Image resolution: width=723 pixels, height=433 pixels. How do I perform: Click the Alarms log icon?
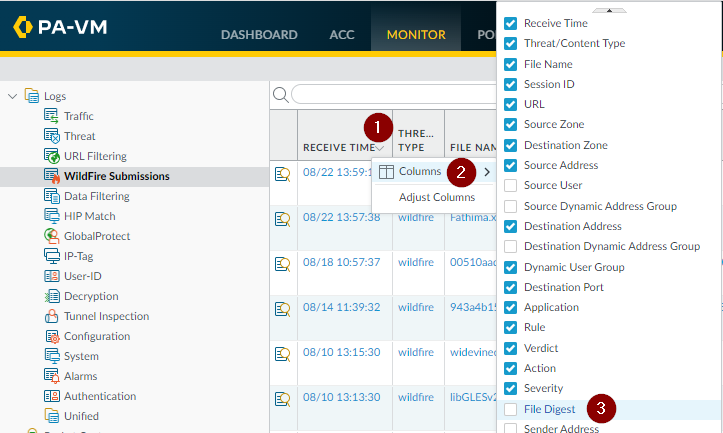pos(52,376)
